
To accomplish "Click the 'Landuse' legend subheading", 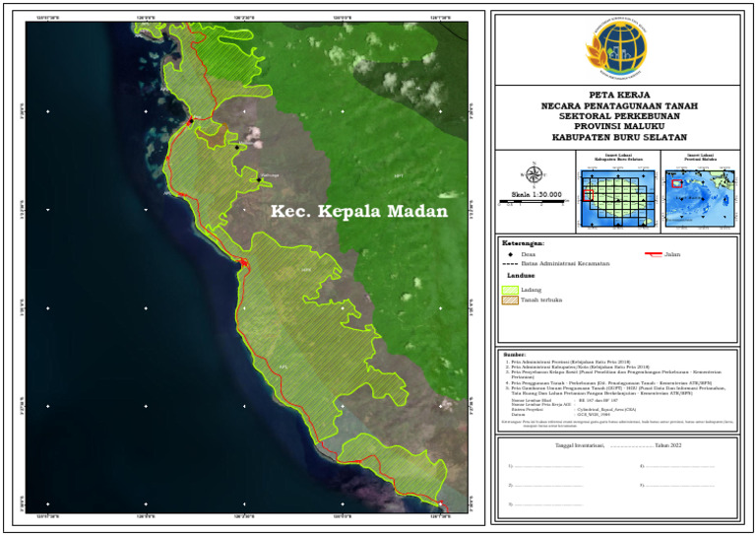I will tap(521, 276).
